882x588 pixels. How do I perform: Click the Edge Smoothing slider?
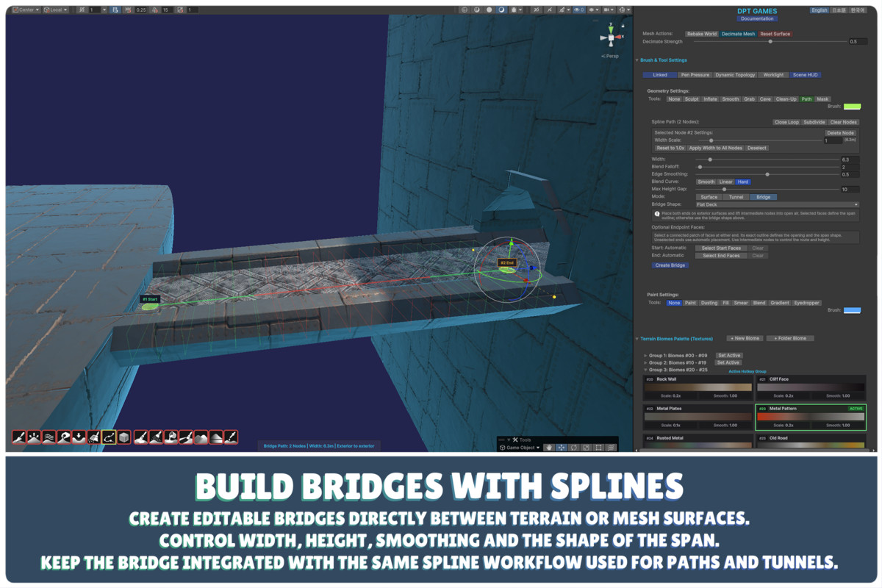[x=767, y=174]
